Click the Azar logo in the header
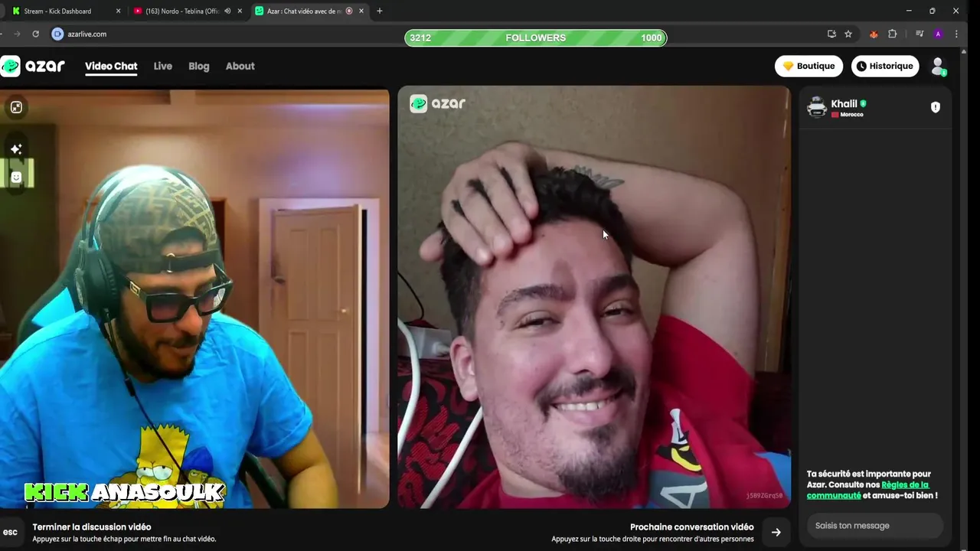Viewport: 980px width, 551px height. [x=33, y=67]
